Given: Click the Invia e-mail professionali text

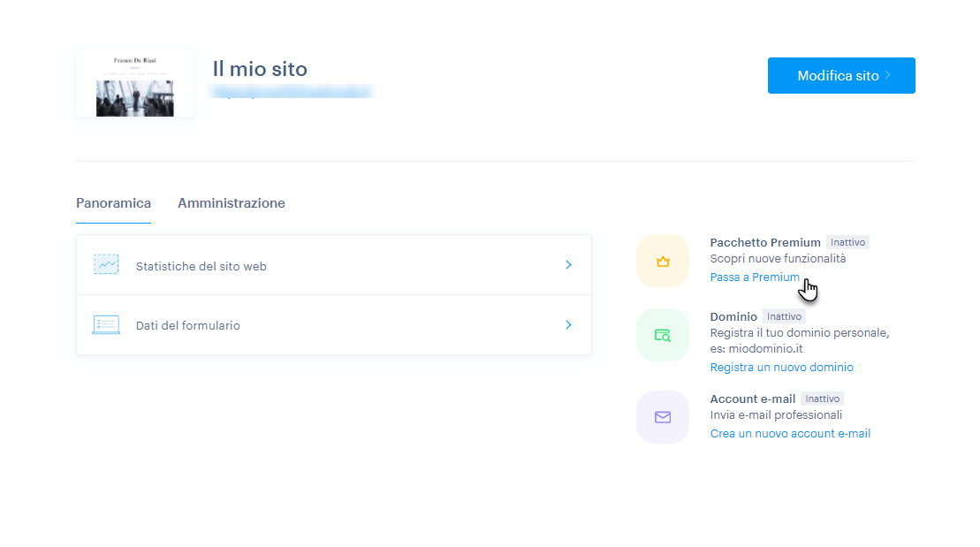Looking at the screenshot, I should 776,415.
